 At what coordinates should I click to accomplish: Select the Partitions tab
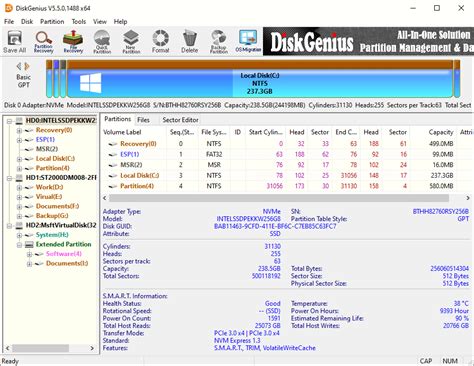(x=118, y=119)
